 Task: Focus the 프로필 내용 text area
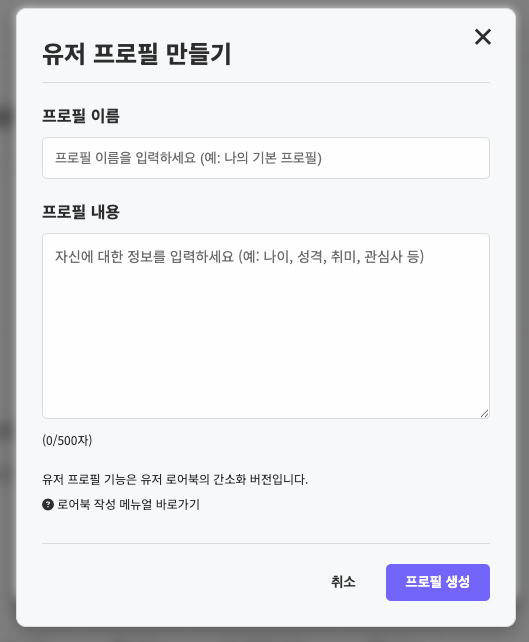(266, 326)
